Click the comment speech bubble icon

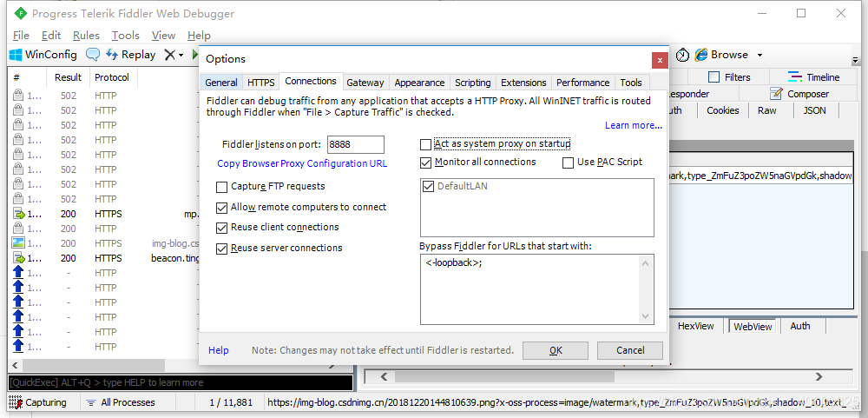(93, 55)
